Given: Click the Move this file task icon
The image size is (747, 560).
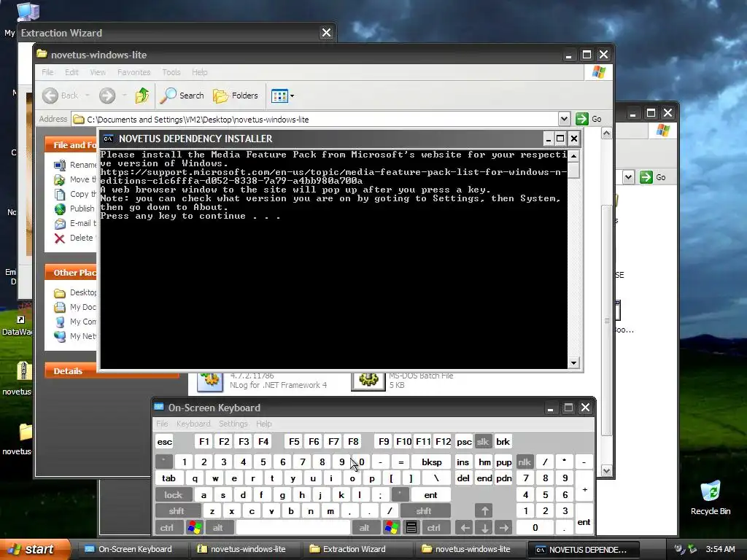Looking at the screenshot, I should click(60, 180).
